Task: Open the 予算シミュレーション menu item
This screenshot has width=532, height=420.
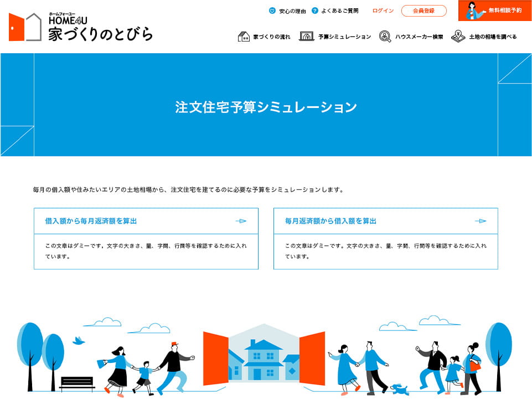Action: pyautogui.click(x=345, y=37)
